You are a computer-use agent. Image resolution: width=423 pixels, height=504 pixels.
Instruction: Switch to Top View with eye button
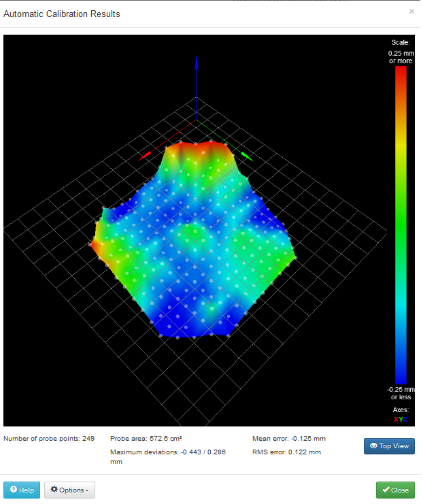pos(389,446)
